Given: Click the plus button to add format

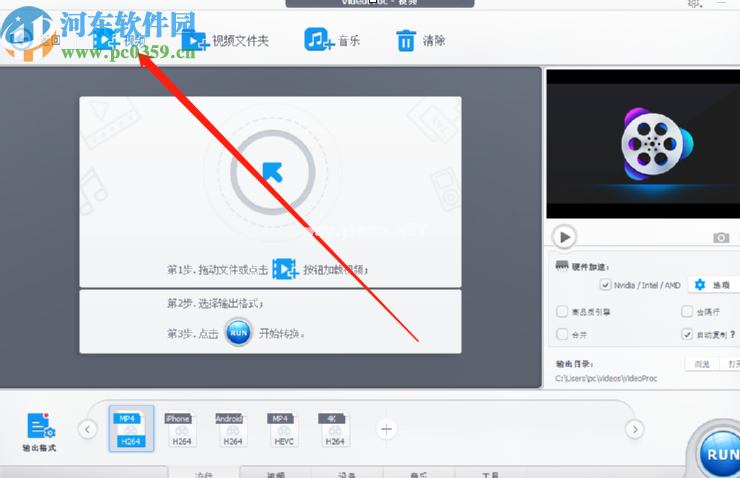Looking at the screenshot, I should [x=387, y=429].
